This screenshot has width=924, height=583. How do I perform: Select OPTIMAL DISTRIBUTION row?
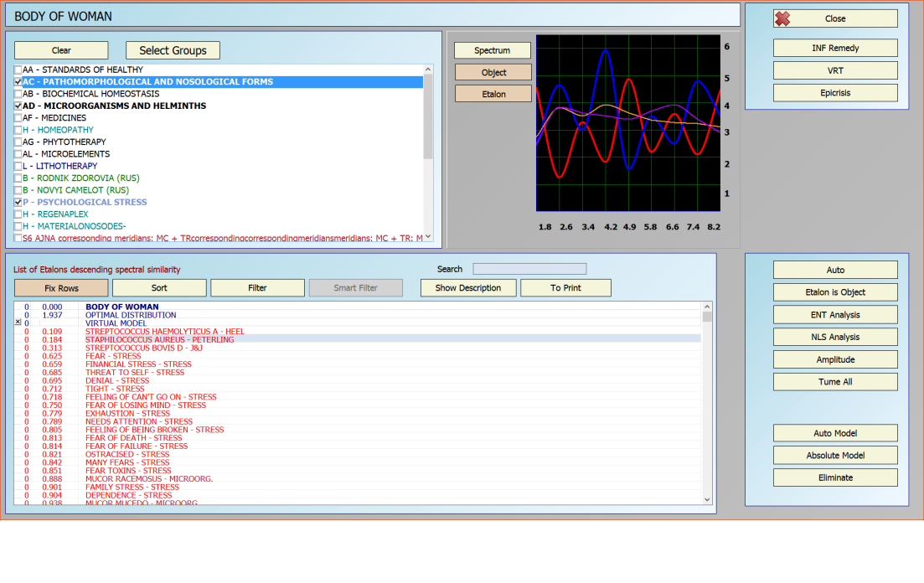click(x=357, y=315)
